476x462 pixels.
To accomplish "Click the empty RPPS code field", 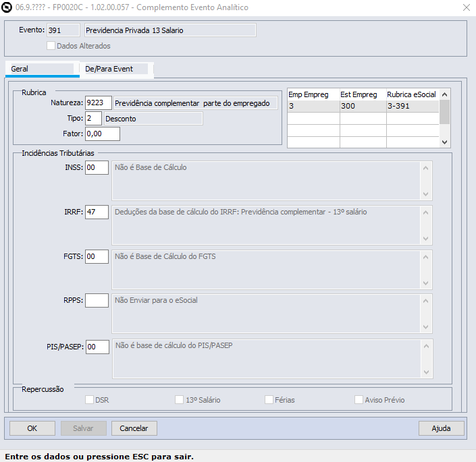I will tap(97, 300).
